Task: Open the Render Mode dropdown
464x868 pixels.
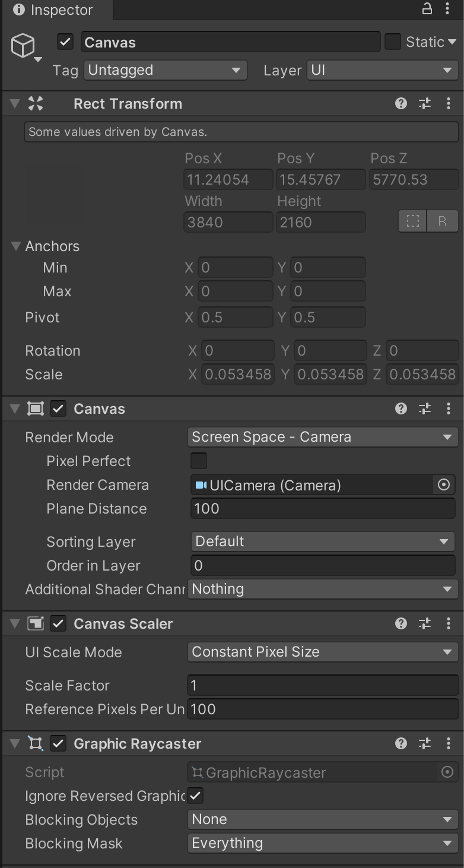Action: (323, 437)
